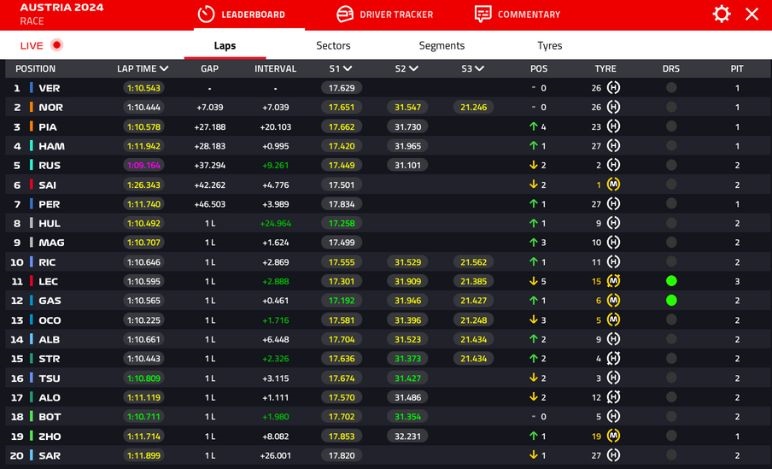Click the Leaderboard stopwatch icon
The width and height of the screenshot is (772, 469).
(205, 14)
